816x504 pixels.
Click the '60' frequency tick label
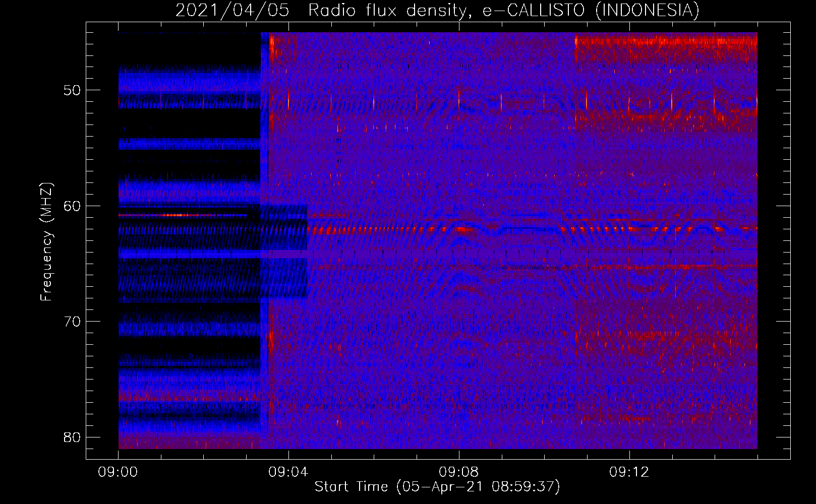(72, 206)
